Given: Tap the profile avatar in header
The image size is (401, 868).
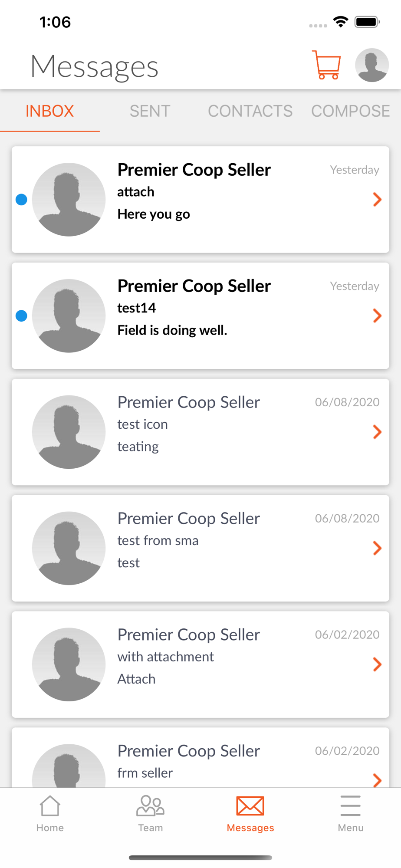Looking at the screenshot, I should click(371, 66).
